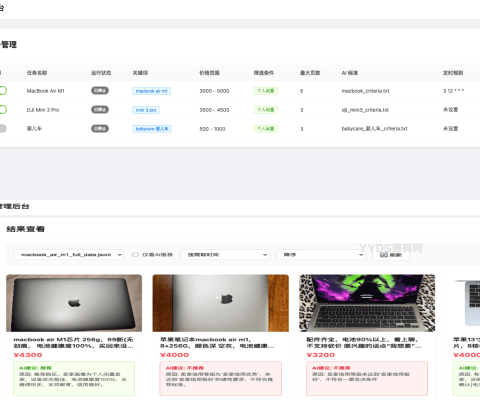Click the 运行状态 column header
Image resolution: width=480 pixels, height=400 pixels.
101,73
